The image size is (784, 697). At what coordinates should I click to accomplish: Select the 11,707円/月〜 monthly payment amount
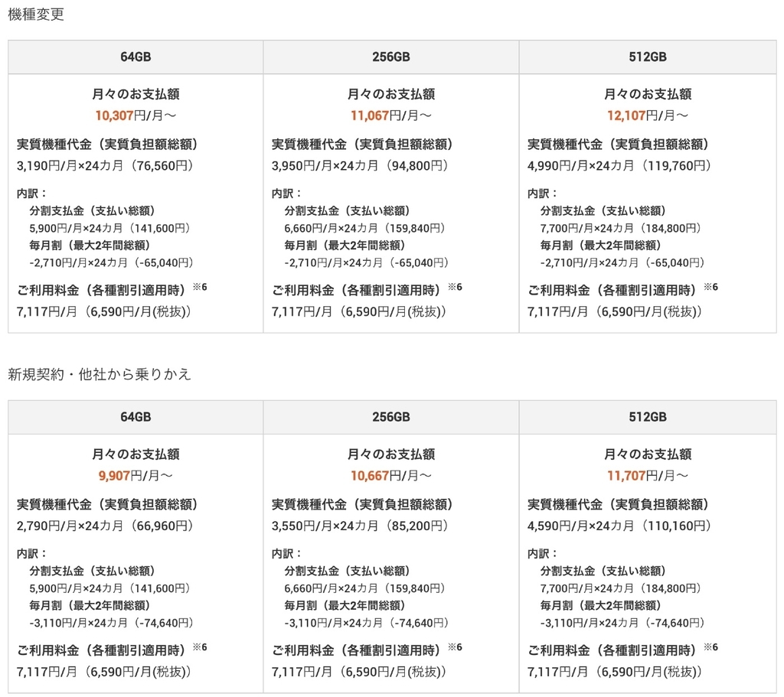pos(648,476)
